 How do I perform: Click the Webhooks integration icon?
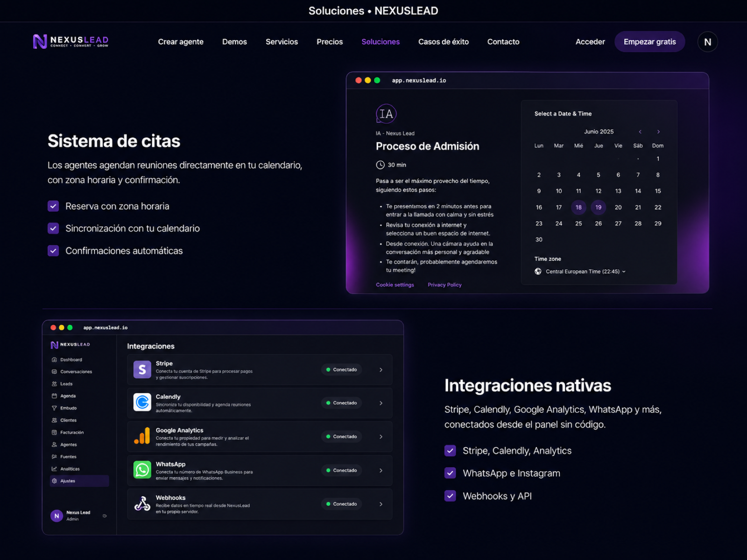click(x=142, y=504)
